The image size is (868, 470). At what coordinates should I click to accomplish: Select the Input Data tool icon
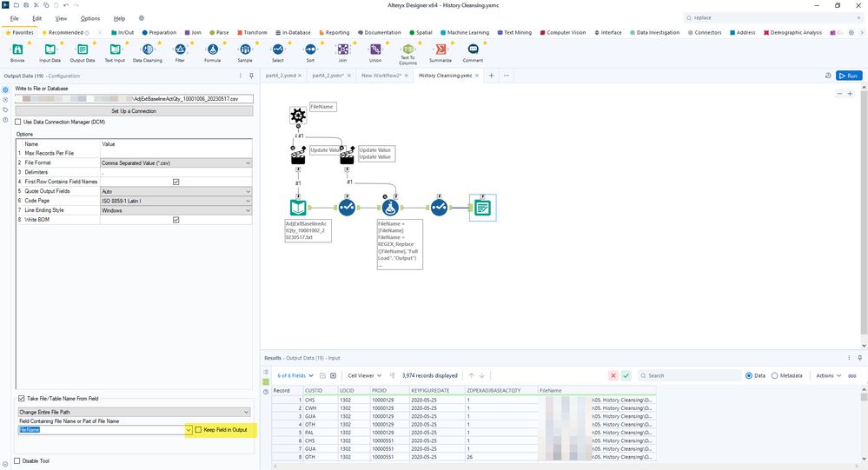(x=50, y=50)
